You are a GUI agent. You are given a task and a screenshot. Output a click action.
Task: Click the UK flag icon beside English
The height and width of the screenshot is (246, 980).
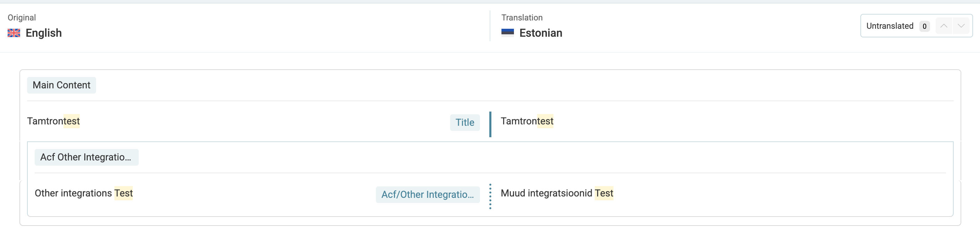[14, 33]
